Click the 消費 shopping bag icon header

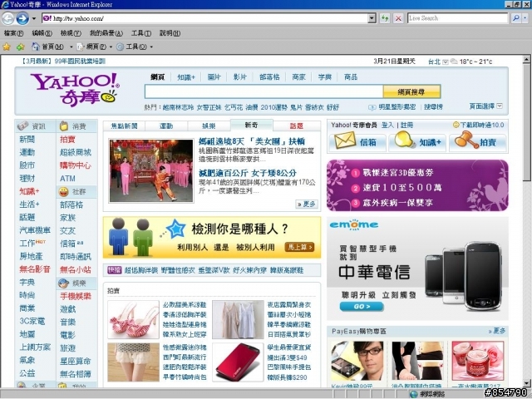click(x=64, y=126)
